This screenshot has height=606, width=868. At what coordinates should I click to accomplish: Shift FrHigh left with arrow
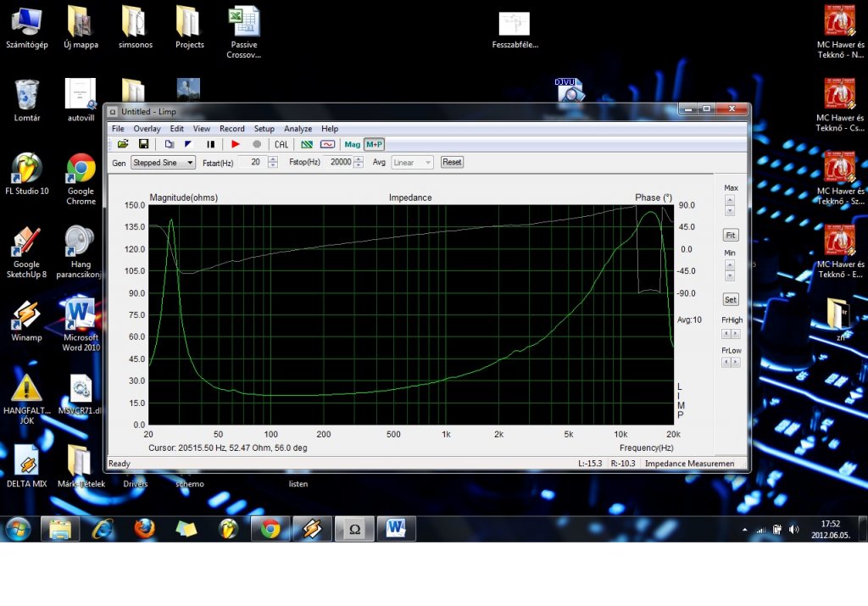pyautogui.click(x=726, y=334)
